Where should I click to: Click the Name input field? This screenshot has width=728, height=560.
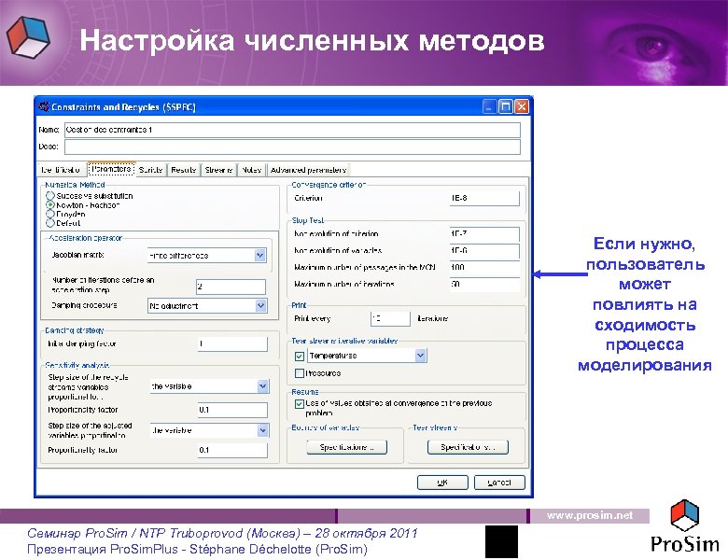[x=292, y=130]
